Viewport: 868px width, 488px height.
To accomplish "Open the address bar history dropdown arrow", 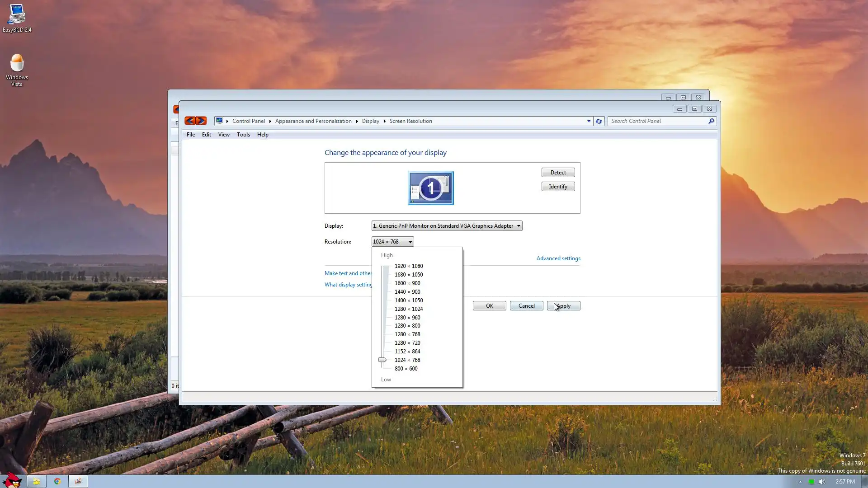I will coord(589,121).
